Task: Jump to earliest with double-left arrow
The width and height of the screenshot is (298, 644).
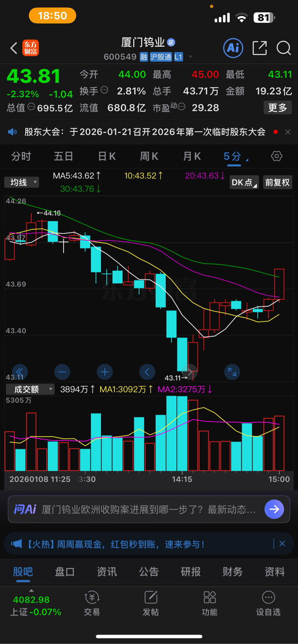Action: click(20, 372)
